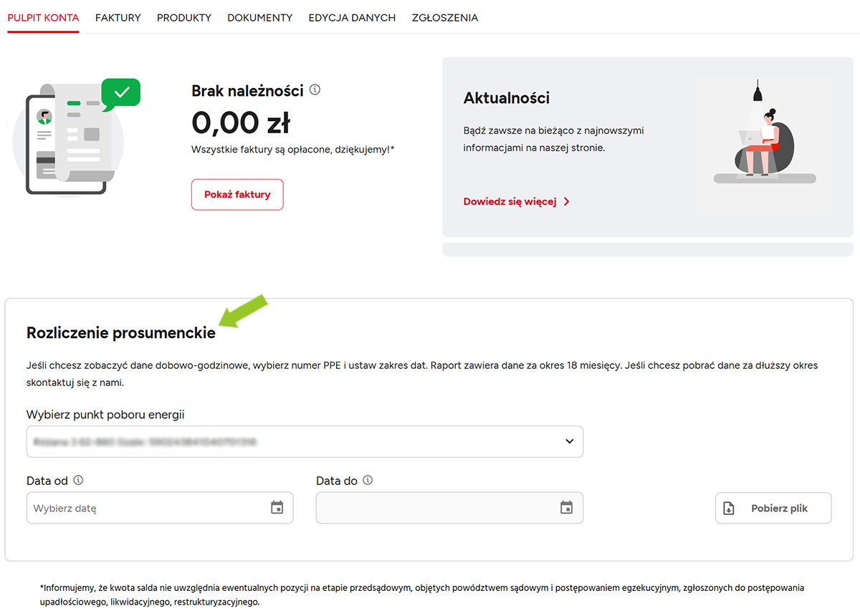860x616 pixels.
Task: Click info icon next to Data do
Action: 368,481
